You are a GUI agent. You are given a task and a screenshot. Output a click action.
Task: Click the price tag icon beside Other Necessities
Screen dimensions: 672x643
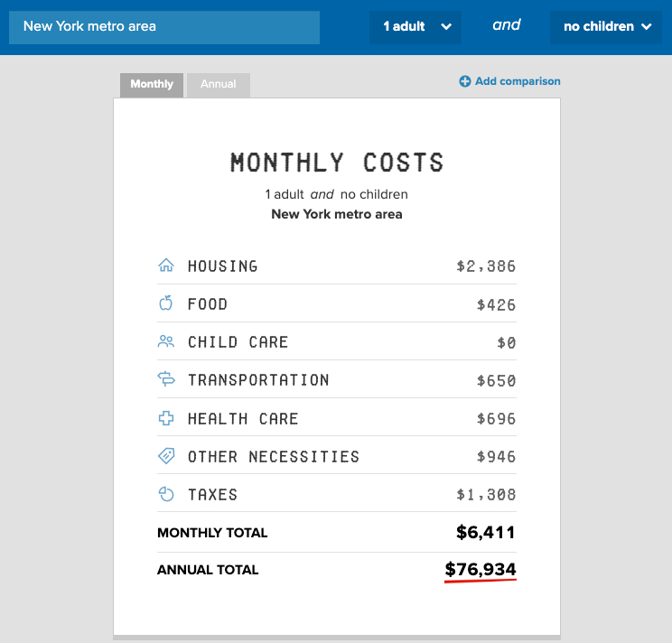pos(165,456)
